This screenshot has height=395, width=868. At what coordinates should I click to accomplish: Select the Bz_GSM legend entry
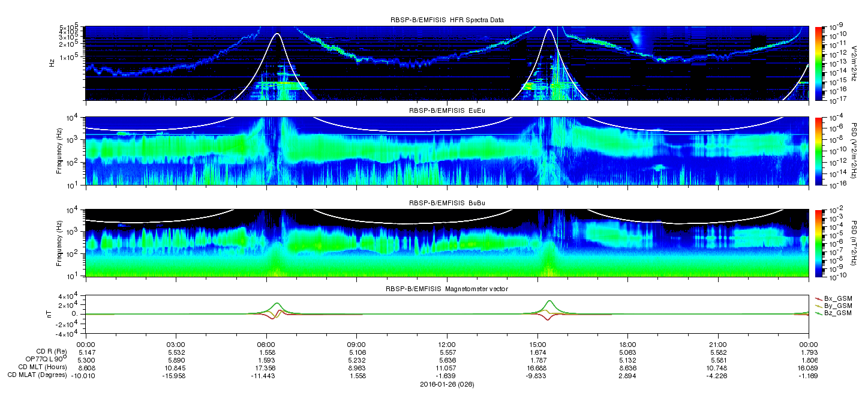coord(837,313)
